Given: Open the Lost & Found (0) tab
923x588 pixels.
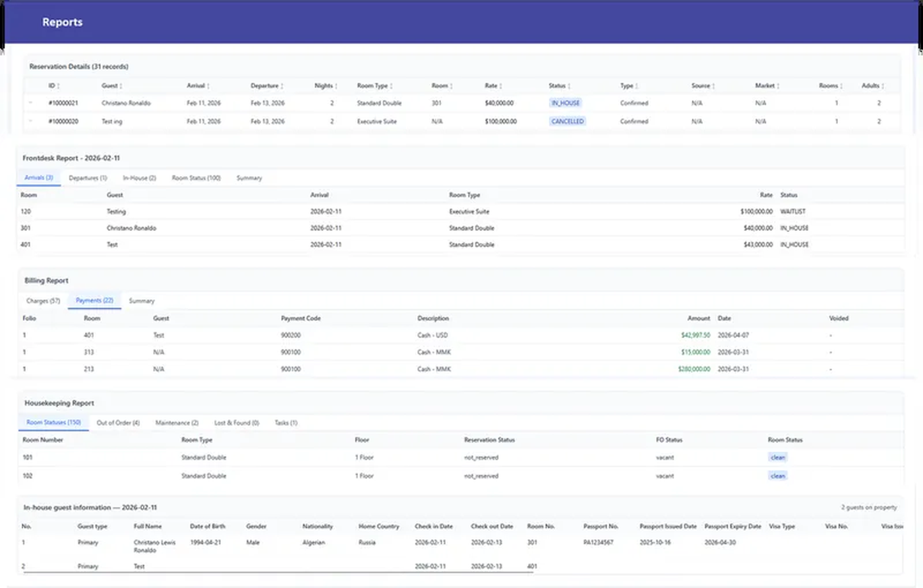Looking at the screenshot, I should pyautogui.click(x=237, y=423).
